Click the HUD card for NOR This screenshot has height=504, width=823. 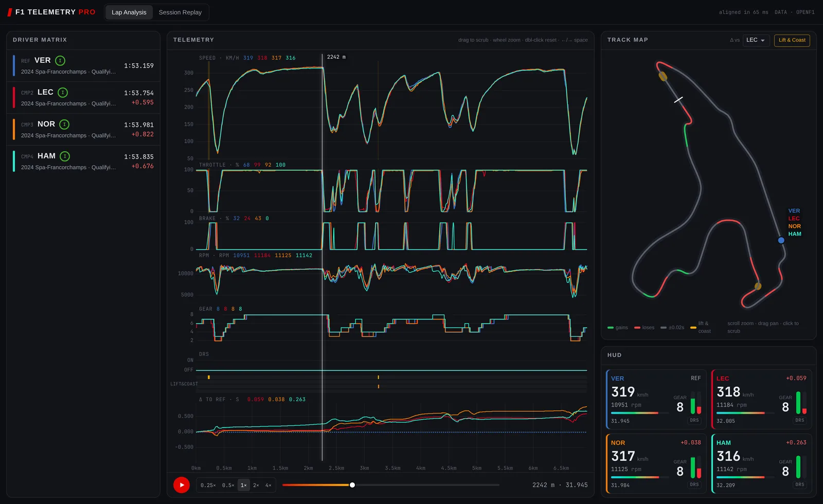[x=656, y=464]
